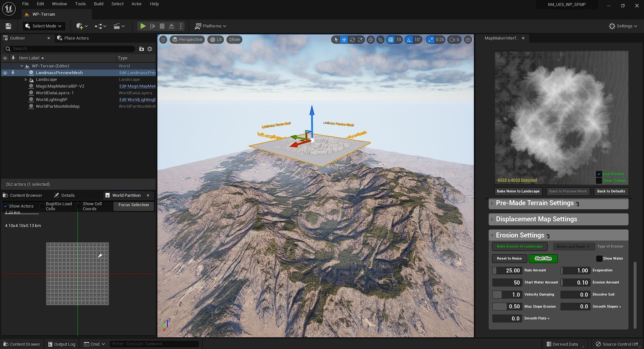
Task: Add a new folder in the Outliner
Action: coord(141,49)
